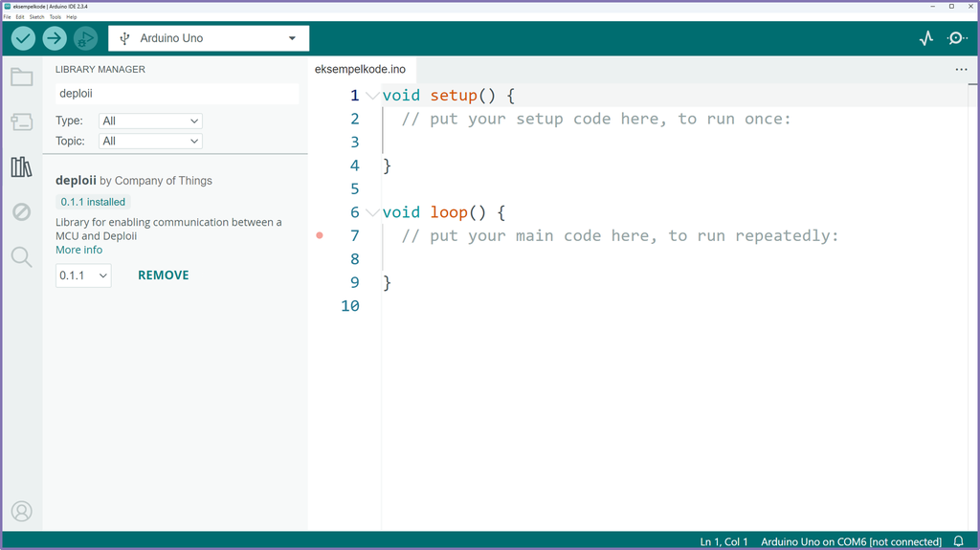Click the Verify sketch checkmark button
Image resolution: width=980 pixels, height=550 pixels.
pos(23,39)
